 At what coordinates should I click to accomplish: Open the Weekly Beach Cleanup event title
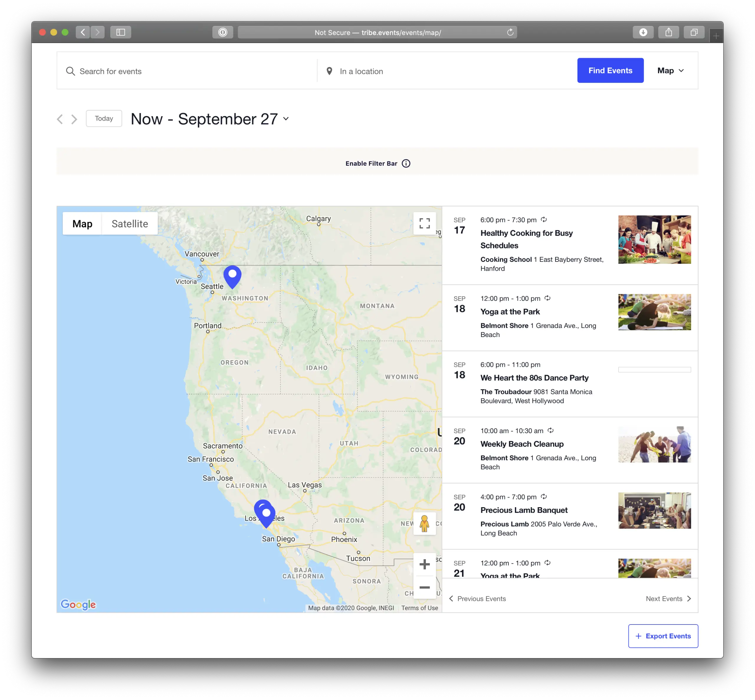pyautogui.click(x=522, y=443)
